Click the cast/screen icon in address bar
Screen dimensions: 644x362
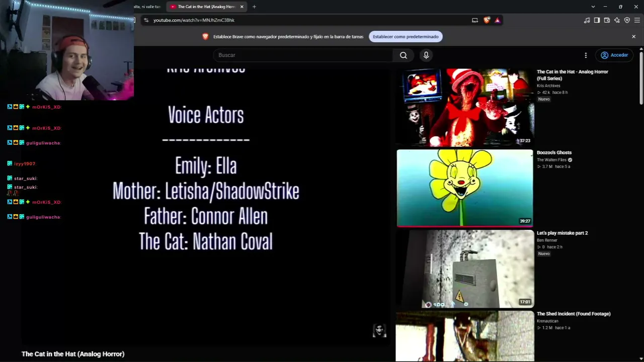475,20
